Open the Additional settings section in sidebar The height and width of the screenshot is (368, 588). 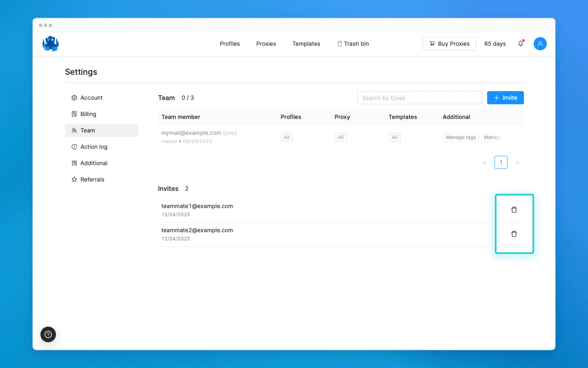(102, 163)
